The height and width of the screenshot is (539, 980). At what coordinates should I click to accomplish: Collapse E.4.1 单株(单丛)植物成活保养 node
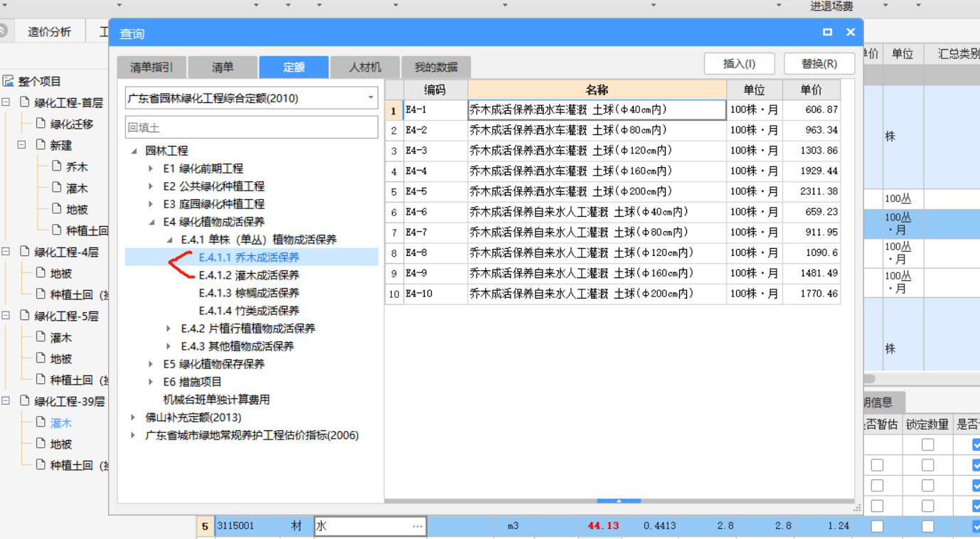169,240
